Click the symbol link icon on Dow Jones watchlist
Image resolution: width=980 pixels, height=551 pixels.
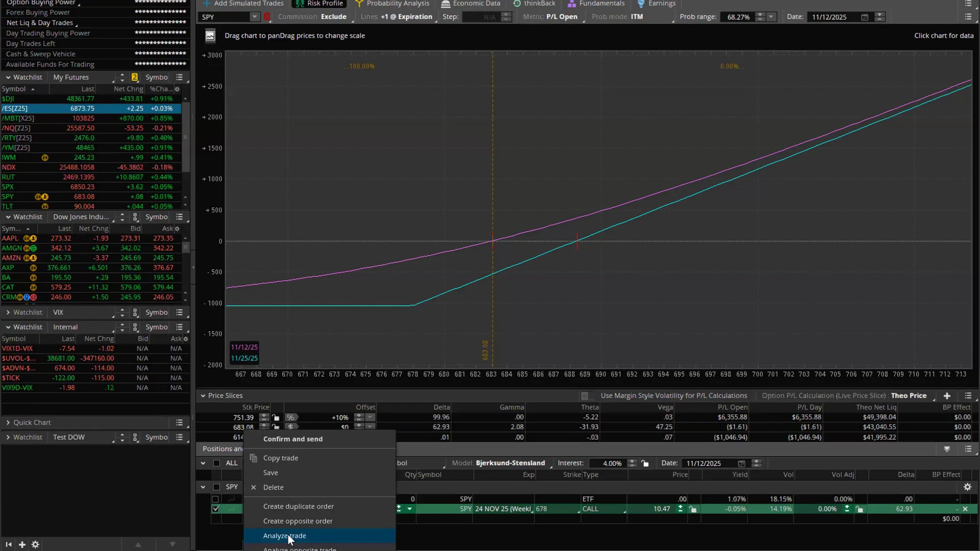coord(135,217)
